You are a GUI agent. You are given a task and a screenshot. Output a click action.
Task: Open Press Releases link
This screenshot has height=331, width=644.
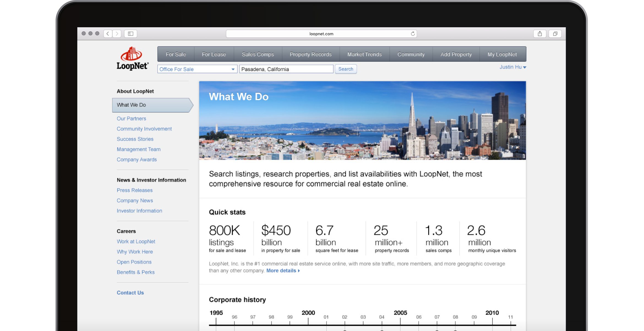coord(135,190)
